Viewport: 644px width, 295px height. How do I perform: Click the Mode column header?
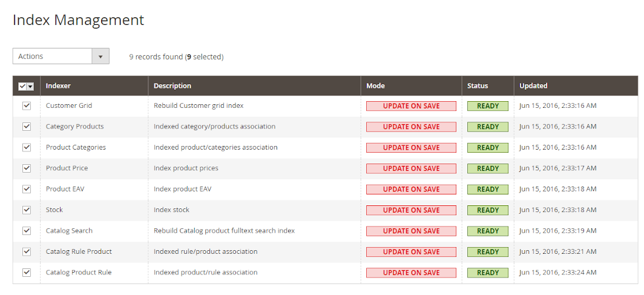pyautogui.click(x=375, y=86)
